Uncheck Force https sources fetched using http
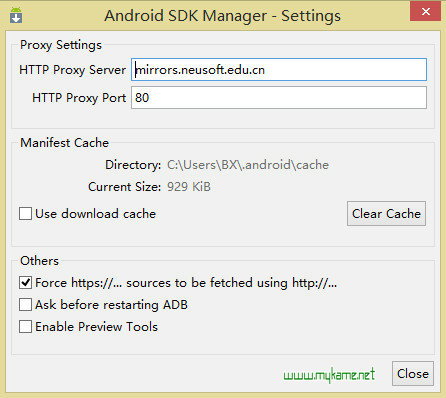This screenshot has height=398, width=446. tap(26, 283)
